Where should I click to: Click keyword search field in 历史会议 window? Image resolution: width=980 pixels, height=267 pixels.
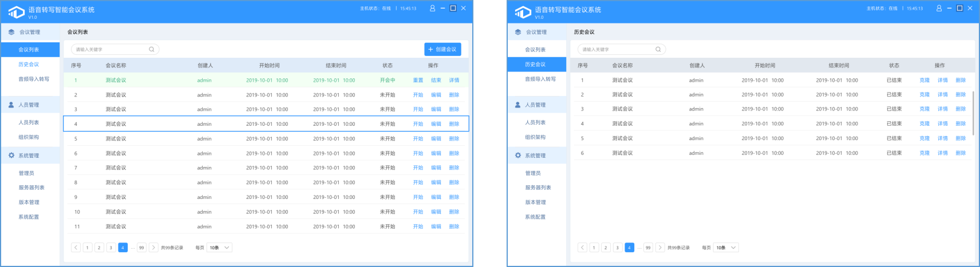617,50
